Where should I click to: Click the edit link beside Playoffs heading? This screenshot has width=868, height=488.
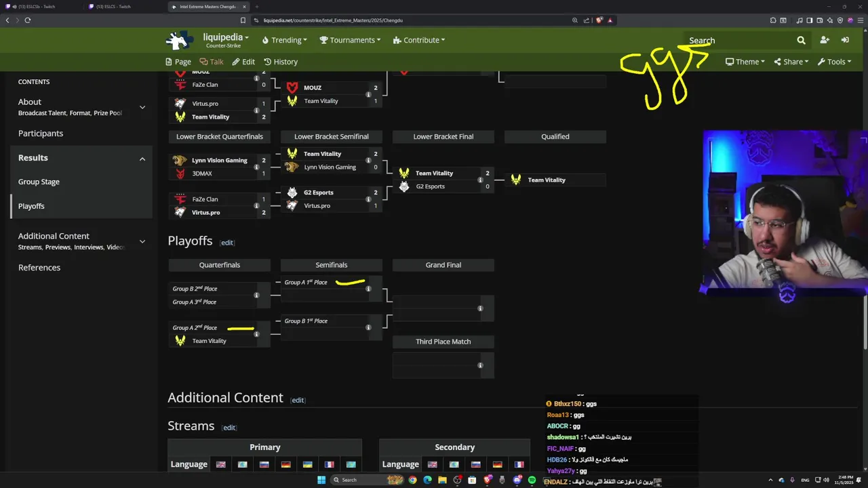pos(227,243)
